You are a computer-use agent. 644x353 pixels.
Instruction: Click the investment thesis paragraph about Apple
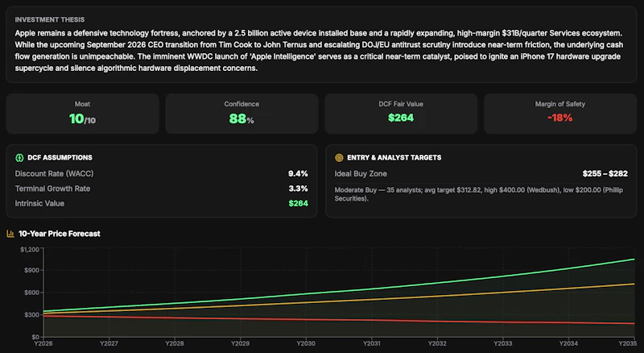[319, 51]
